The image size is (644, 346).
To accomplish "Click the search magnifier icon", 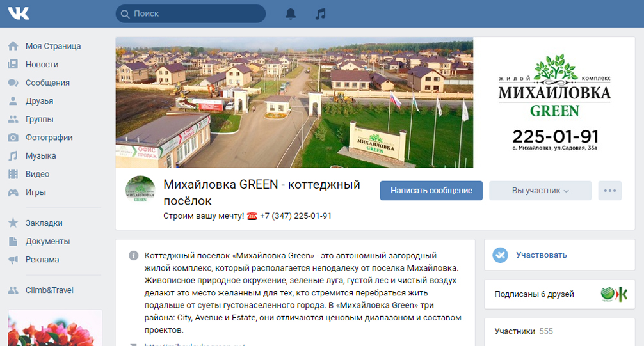I will 125,14.
